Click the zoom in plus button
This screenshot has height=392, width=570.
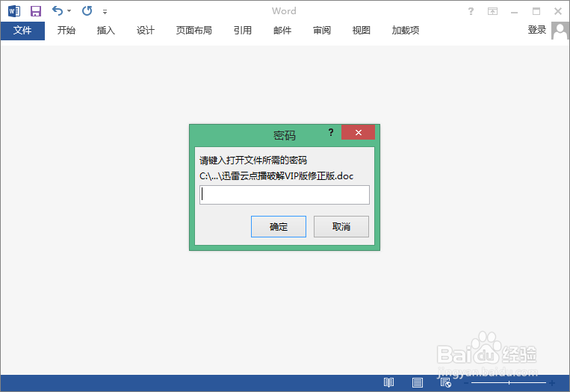[552, 382]
